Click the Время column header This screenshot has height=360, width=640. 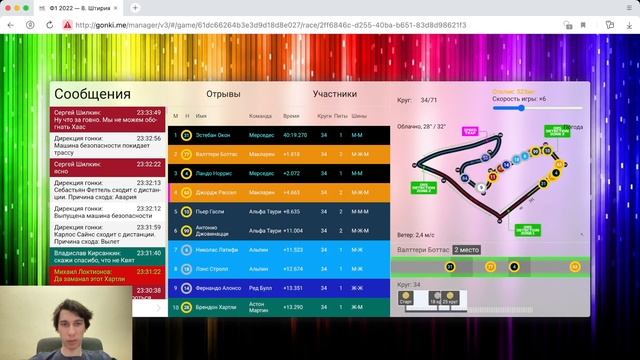coord(291,116)
